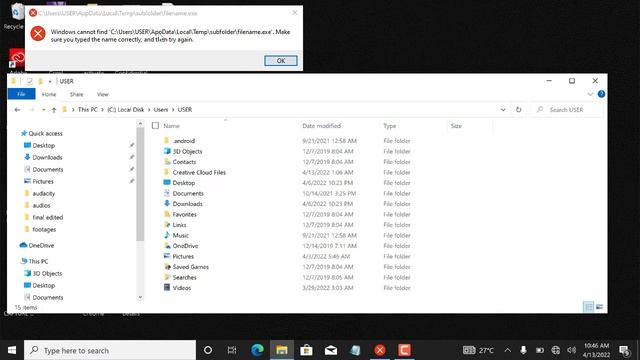
Task: Click the taskbar search box
Action: pos(110,350)
